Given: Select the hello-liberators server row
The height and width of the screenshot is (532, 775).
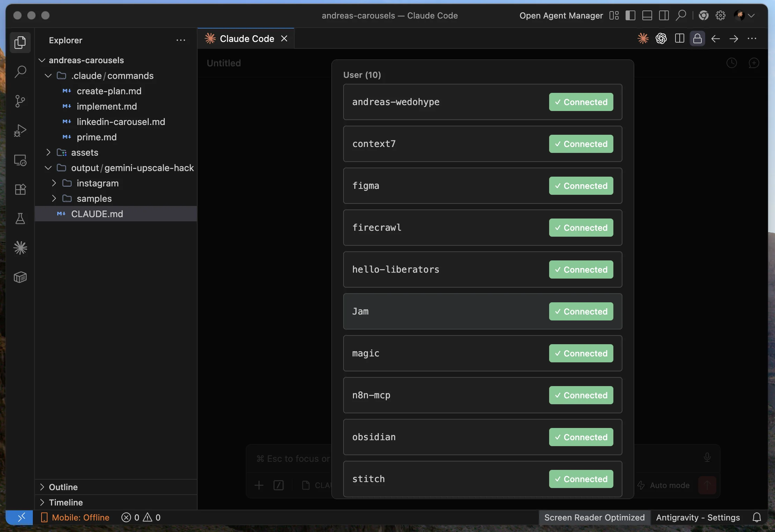Looking at the screenshot, I should (x=482, y=269).
